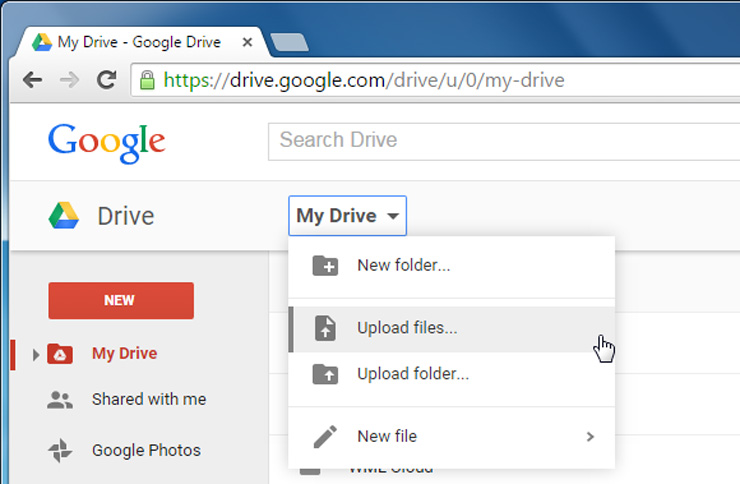Click the red My Drive folder icon

60,354
